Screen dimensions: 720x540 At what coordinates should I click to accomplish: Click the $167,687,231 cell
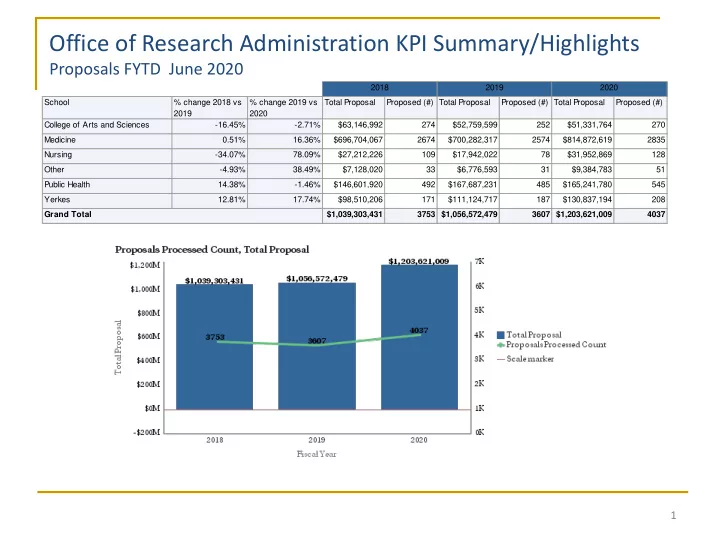click(x=468, y=185)
